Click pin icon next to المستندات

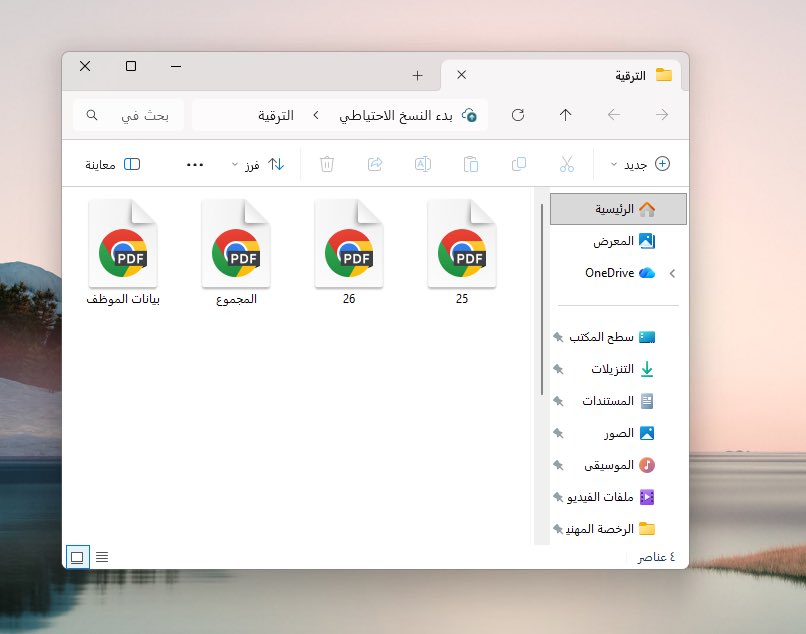[x=558, y=401]
